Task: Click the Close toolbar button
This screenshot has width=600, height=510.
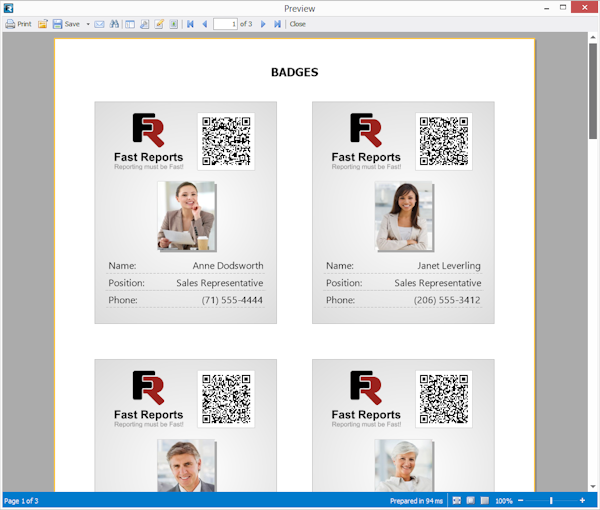Action: click(298, 24)
